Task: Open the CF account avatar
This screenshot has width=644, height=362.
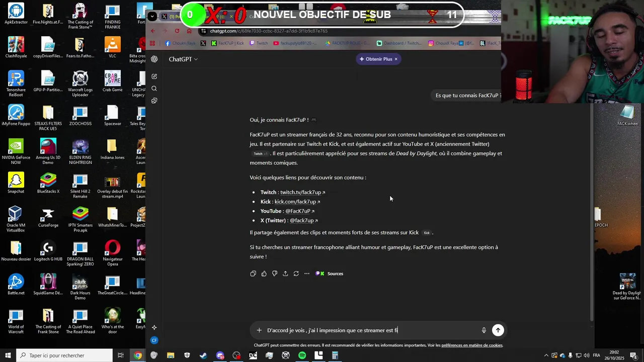Action: click(x=154, y=340)
